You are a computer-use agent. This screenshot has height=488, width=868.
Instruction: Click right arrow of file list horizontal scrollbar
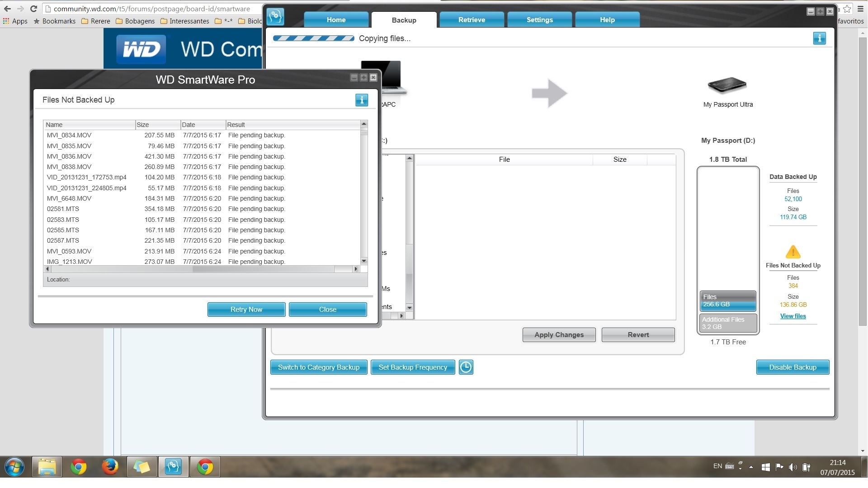356,269
